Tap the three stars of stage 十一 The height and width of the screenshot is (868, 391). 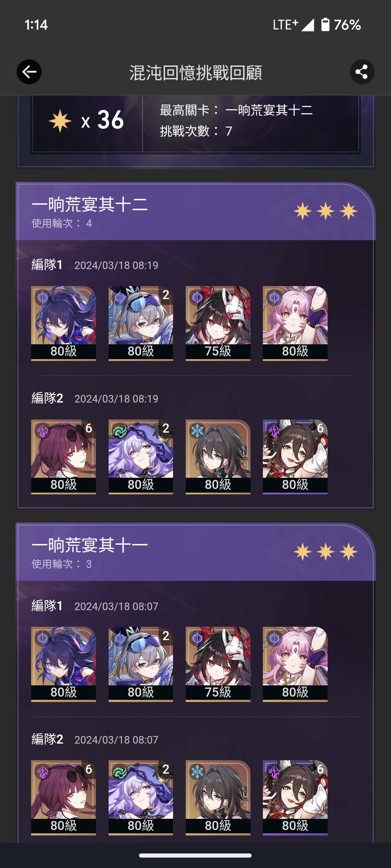point(325,552)
